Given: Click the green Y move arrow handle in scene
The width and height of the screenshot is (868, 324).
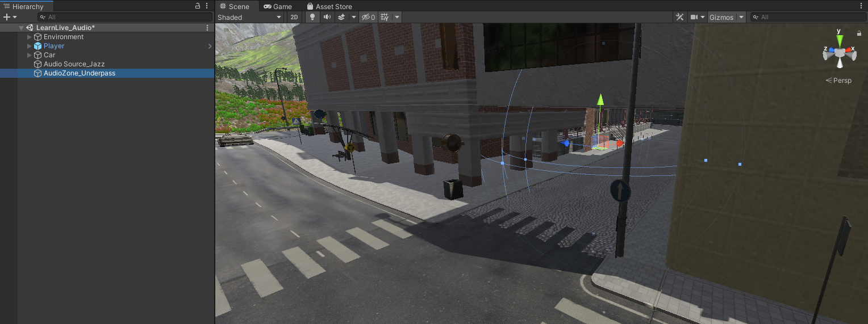Looking at the screenshot, I should pos(600,100).
